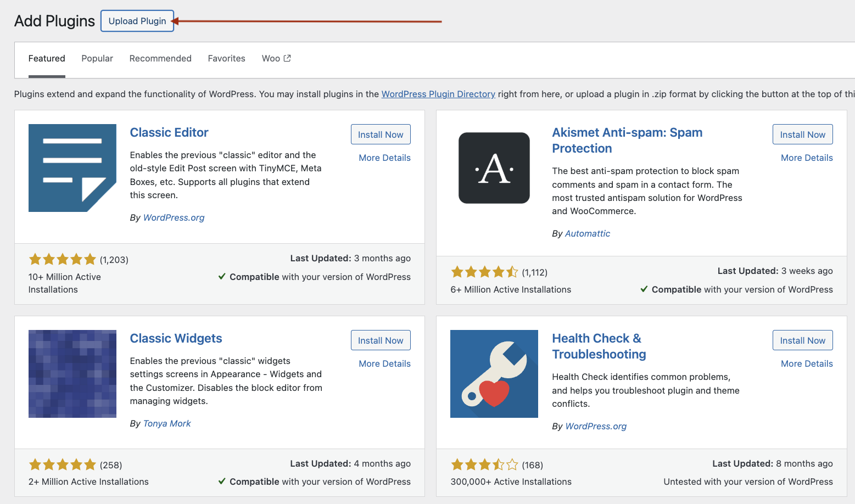Click 'Last Updated: 8 months ago' text
The width and height of the screenshot is (855, 504).
[x=773, y=463]
